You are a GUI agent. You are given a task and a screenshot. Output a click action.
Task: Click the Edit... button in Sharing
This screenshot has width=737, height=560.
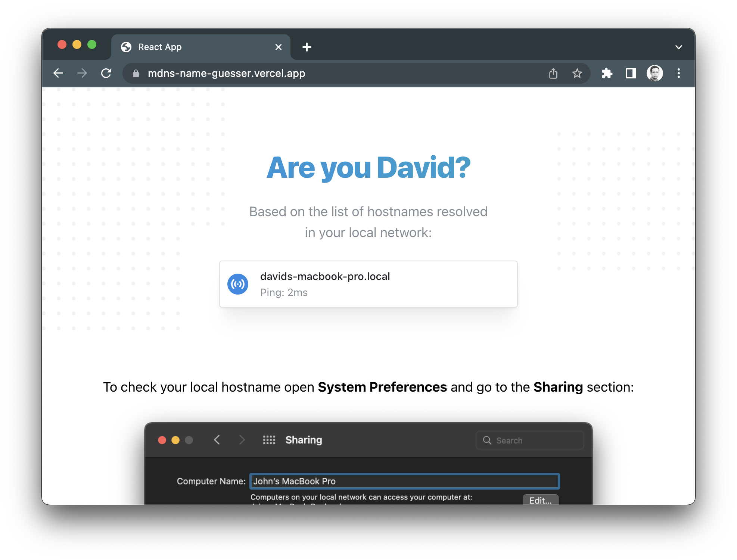pyautogui.click(x=540, y=500)
